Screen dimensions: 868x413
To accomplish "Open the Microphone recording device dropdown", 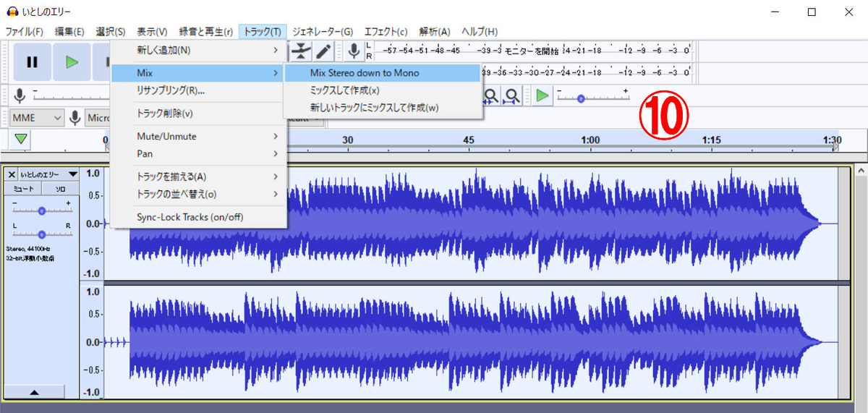I will click(x=98, y=117).
